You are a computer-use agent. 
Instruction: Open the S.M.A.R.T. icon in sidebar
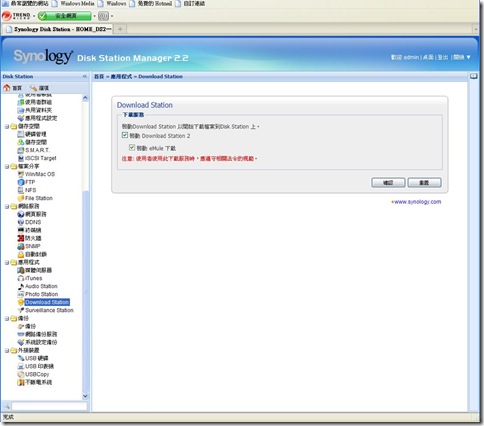coord(21,150)
